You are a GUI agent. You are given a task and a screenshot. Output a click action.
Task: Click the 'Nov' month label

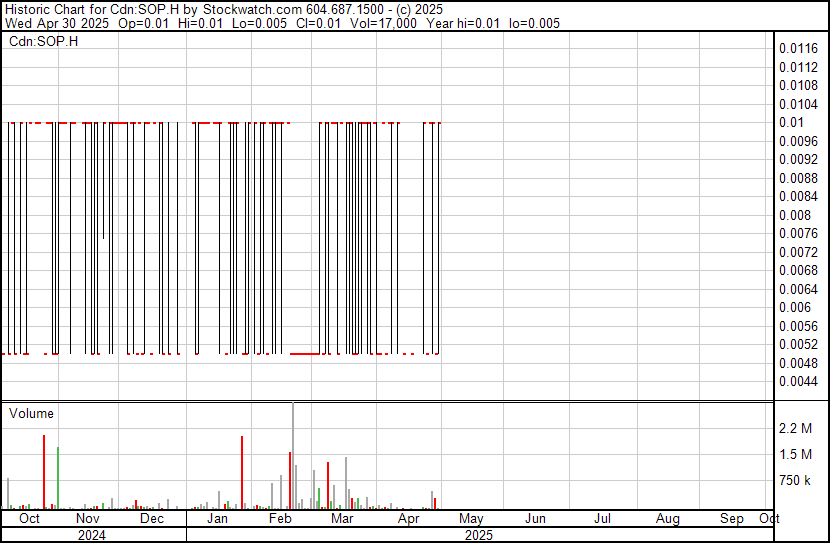coord(88,518)
